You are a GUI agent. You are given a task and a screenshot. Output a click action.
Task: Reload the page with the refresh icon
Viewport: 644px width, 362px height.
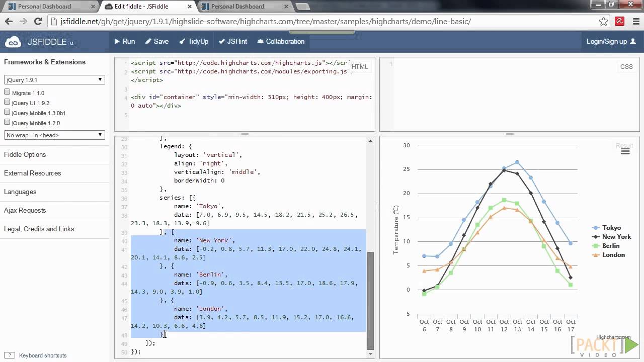click(38, 22)
